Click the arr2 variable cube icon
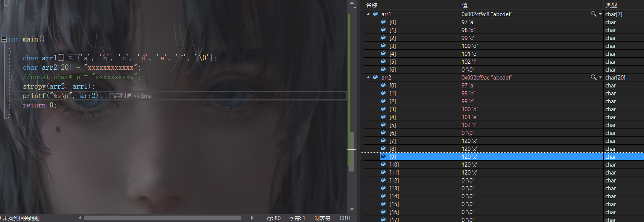Viewport: 644px width, 222px height. click(375, 77)
